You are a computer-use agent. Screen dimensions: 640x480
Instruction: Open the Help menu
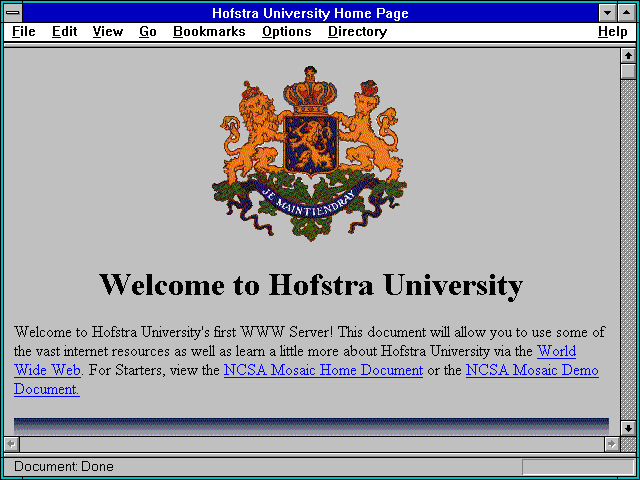coord(613,32)
